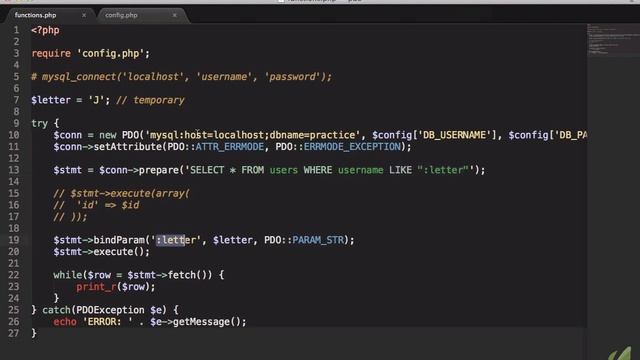Click the 'try' keyword on line 9
Image resolution: width=640 pixels, height=360 pixels.
pyautogui.click(x=40, y=124)
